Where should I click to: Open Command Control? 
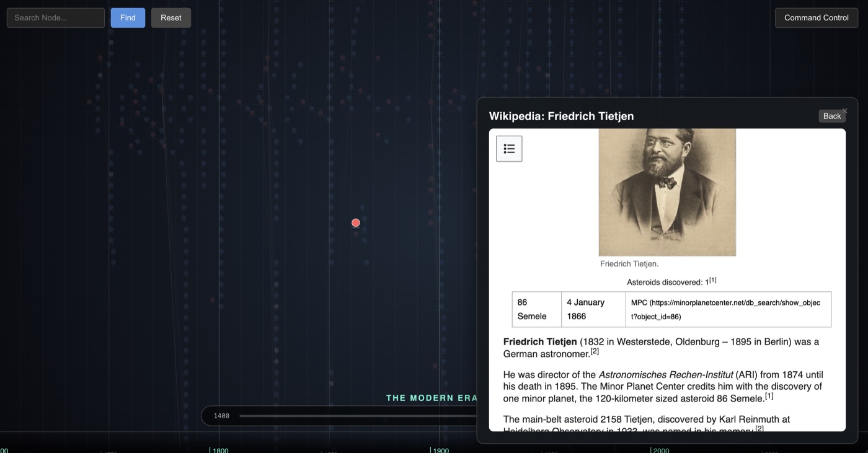coord(817,18)
